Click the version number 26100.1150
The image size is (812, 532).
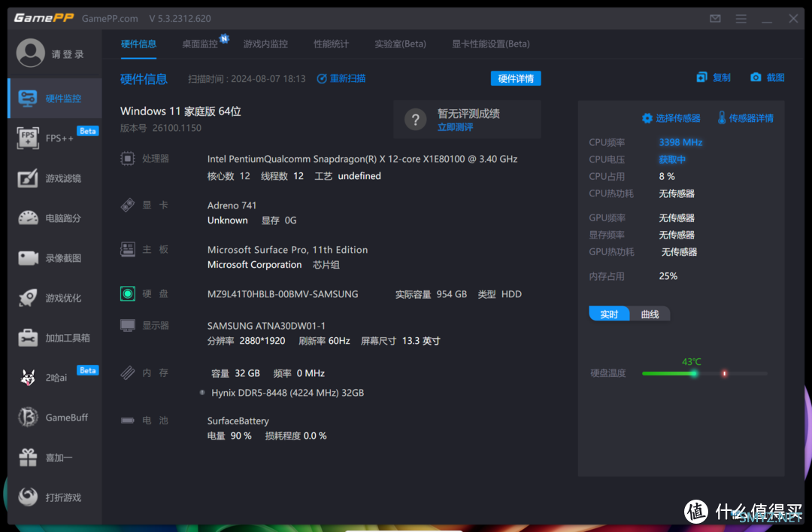click(x=177, y=128)
